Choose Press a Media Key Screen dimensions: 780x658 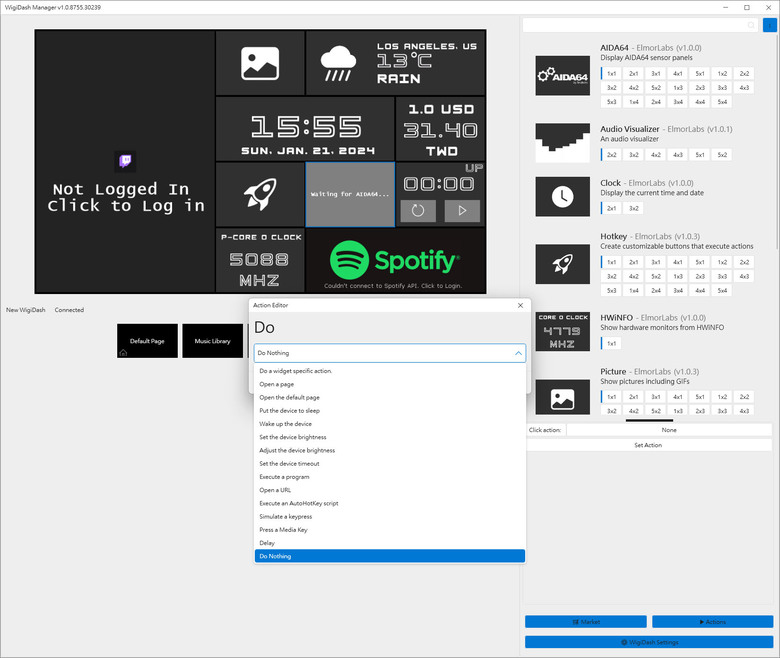click(x=390, y=530)
